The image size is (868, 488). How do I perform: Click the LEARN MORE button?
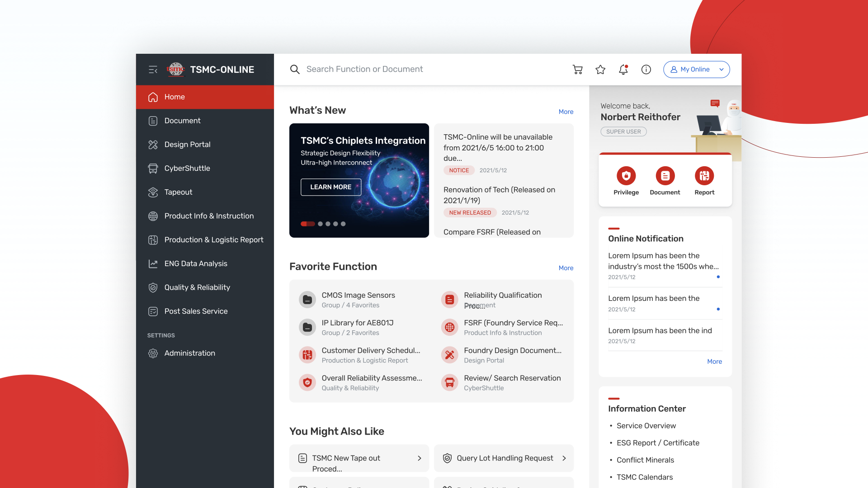[x=331, y=187]
